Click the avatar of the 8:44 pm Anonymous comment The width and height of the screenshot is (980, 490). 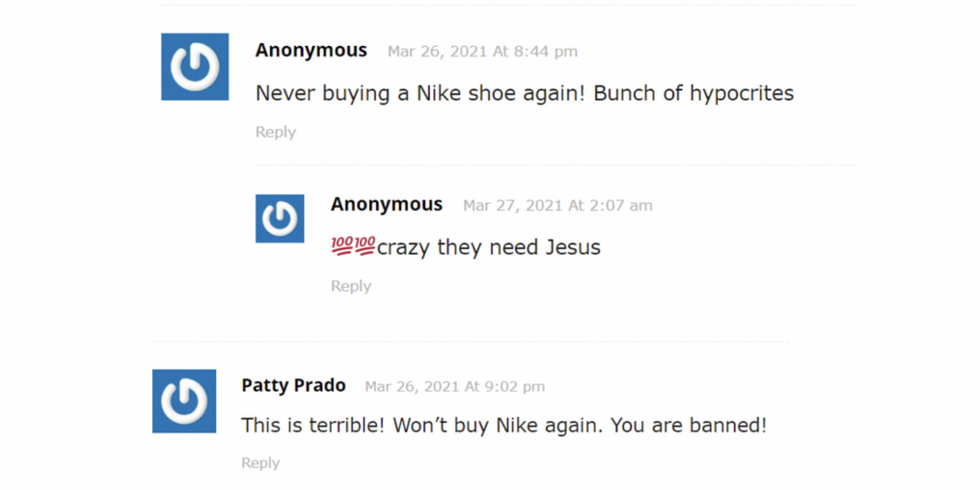pos(194,67)
